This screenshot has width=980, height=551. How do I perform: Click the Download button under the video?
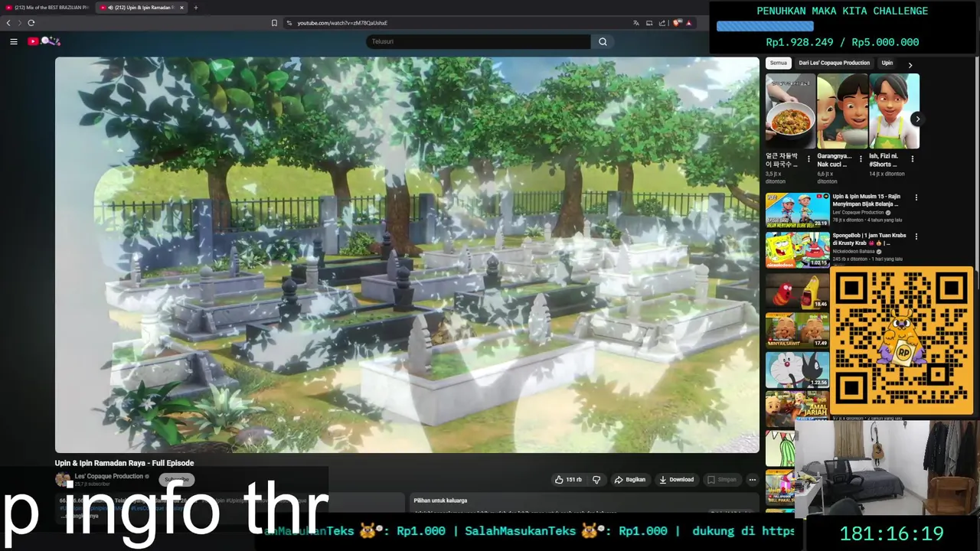coord(676,480)
